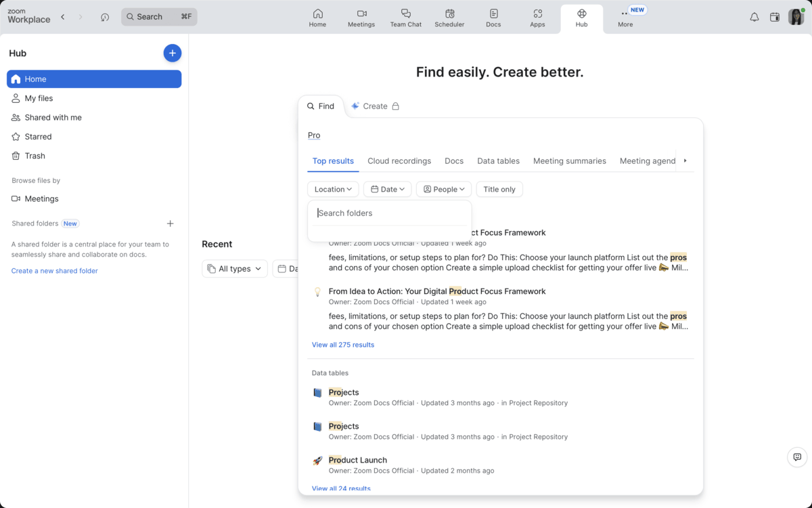Go to Hub Home in sidebar
The image size is (812, 508).
click(94, 79)
